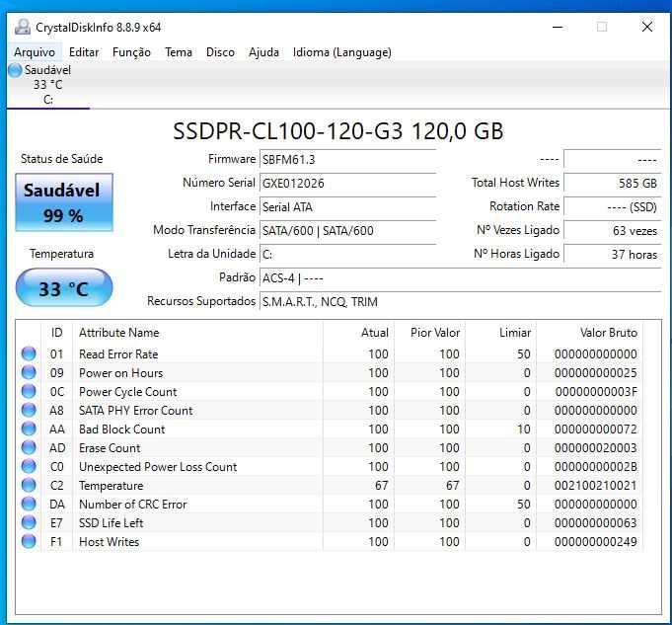672x625 pixels.
Task: Minimize the CrystalDiskInfo window
Action: click(x=558, y=27)
